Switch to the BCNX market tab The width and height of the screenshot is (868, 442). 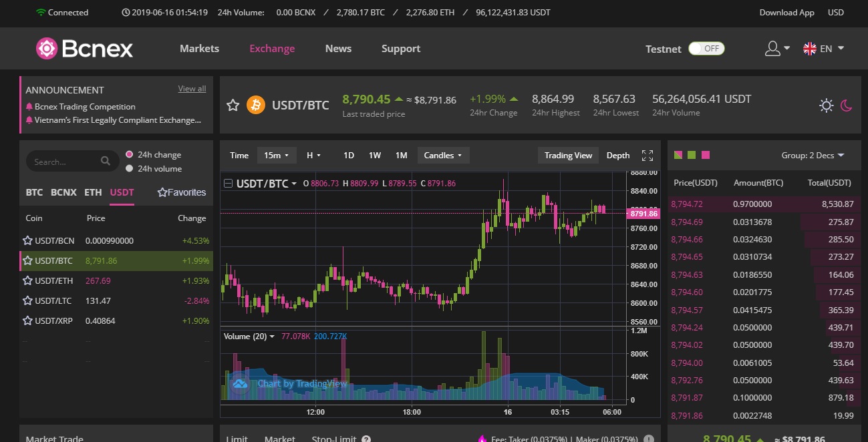coord(63,192)
